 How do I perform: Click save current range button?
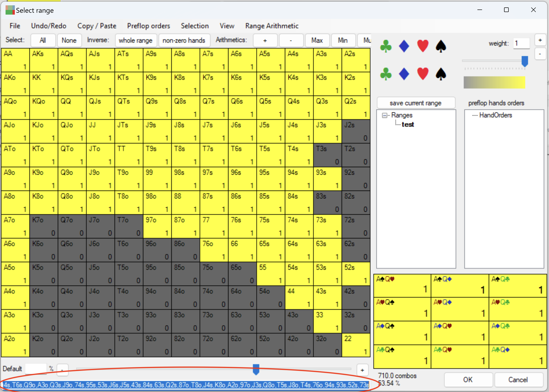click(x=416, y=103)
